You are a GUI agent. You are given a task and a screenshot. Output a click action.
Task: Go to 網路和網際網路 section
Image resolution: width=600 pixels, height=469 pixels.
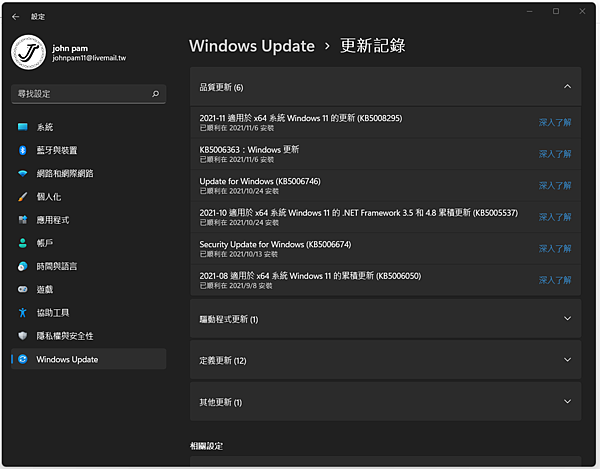[x=65, y=174]
